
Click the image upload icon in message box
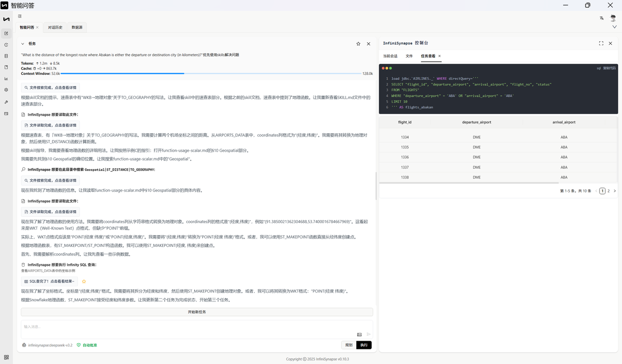pos(359,334)
